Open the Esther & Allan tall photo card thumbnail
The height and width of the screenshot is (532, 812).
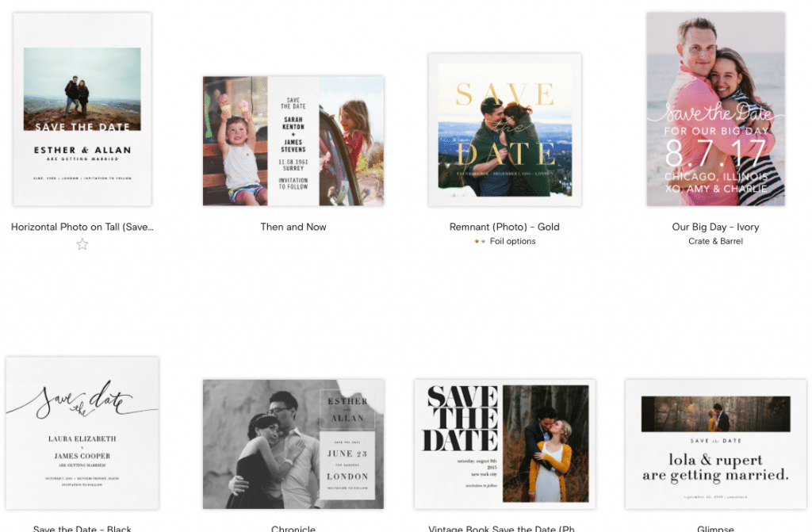[82, 109]
